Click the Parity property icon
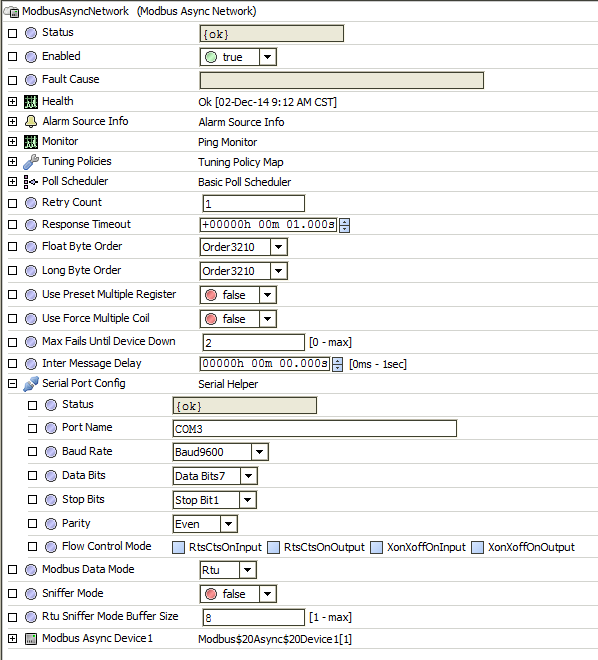598x660 pixels. coord(51,524)
